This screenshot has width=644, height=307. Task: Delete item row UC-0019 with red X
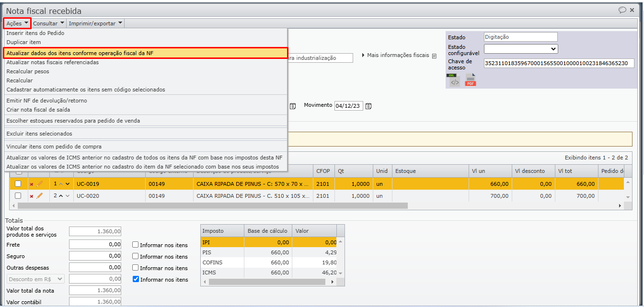point(32,184)
